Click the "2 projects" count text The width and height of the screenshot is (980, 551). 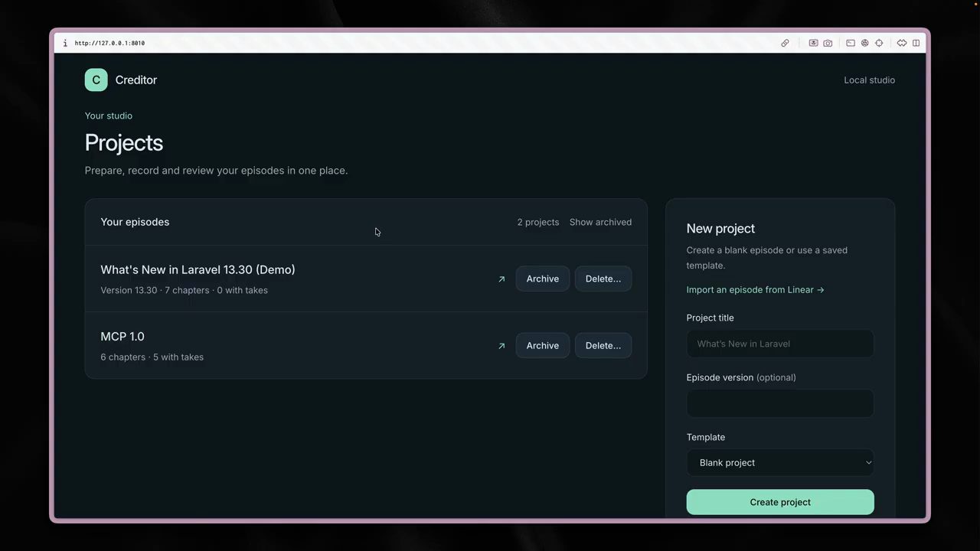[538, 222]
